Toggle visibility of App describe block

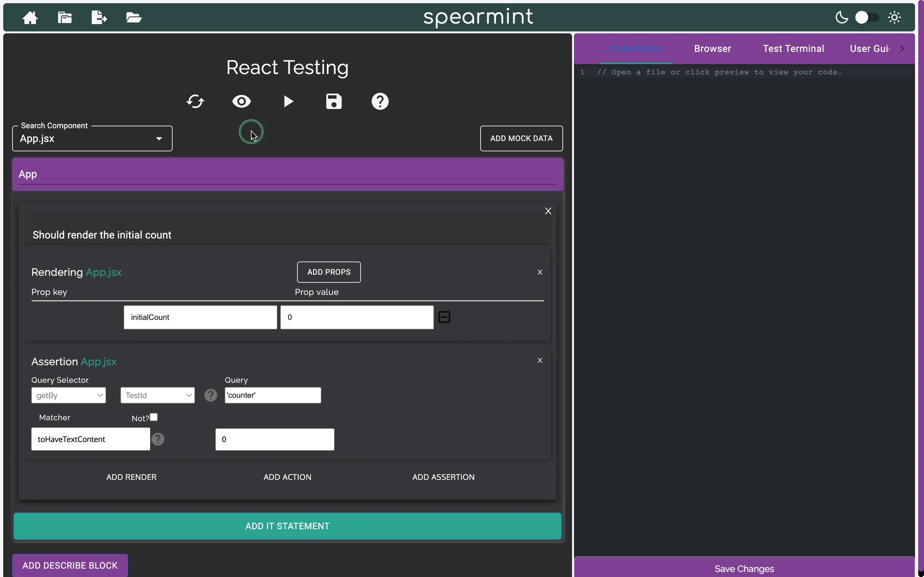(242, 101)
